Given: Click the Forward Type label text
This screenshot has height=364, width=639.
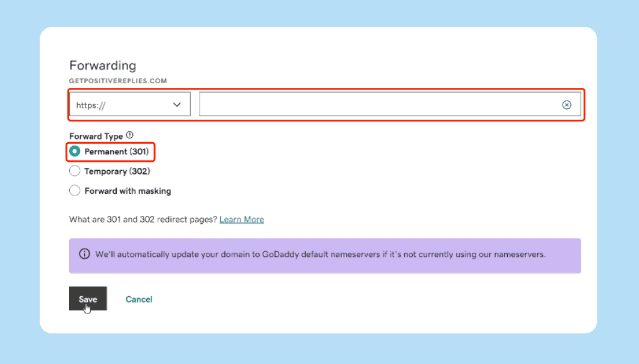Looking at the screenshot, I should point(96,137).
